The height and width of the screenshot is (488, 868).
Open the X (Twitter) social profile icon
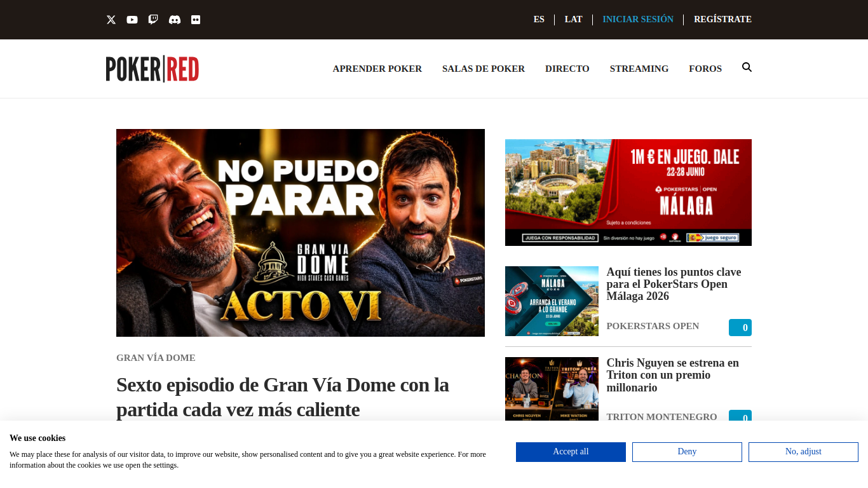pos(111,20)
